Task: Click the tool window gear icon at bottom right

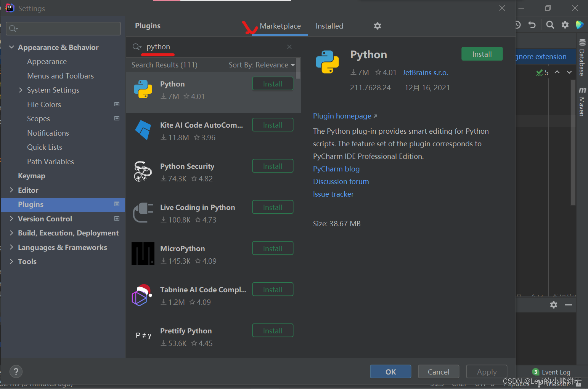Action: coord(554,305)
